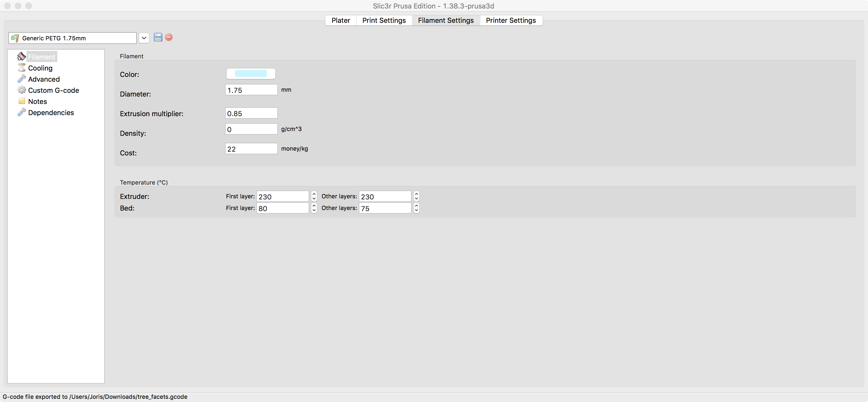Click the Extruder other layers temperature field
This screenshot has height=402, width=868.
(385, 196)
